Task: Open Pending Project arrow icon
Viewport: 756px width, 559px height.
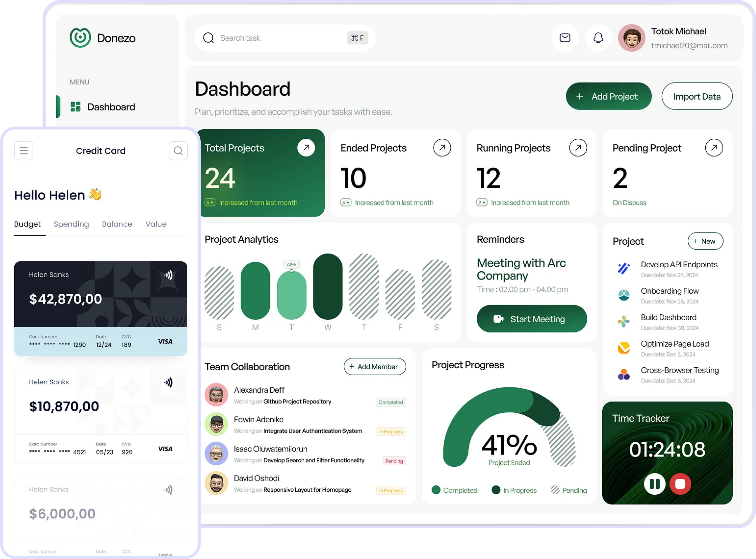Action: 714,148
